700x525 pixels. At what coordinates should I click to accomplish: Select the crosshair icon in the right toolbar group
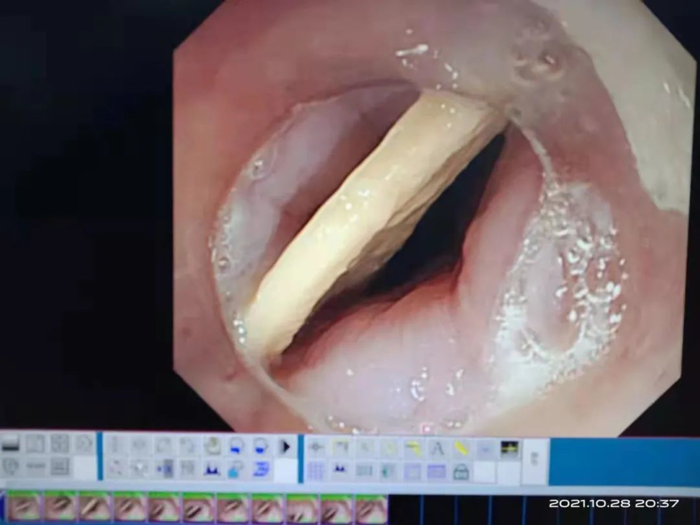tap(316, 448)
